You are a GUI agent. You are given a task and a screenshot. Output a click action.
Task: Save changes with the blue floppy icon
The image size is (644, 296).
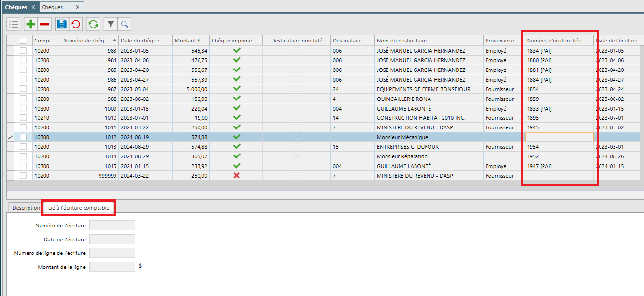pyautogui.click(x=62, y=24)
